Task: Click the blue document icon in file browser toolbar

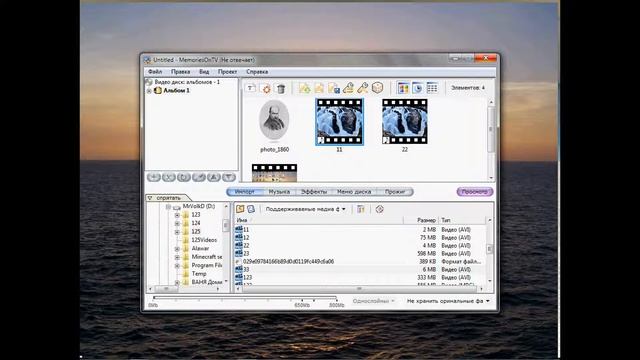Action: coord(251,209)
